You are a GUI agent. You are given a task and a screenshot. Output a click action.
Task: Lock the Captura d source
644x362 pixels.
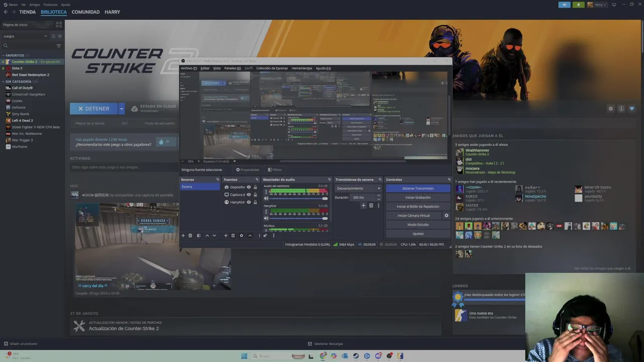tap(255, 195)
